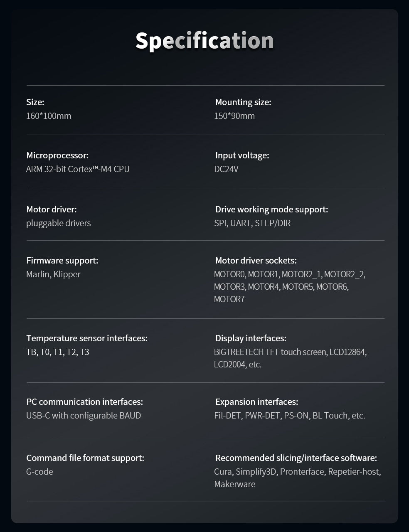409x532 pixels.
Task: Select the Marlin, Klipper text
Action: point(53,274)
